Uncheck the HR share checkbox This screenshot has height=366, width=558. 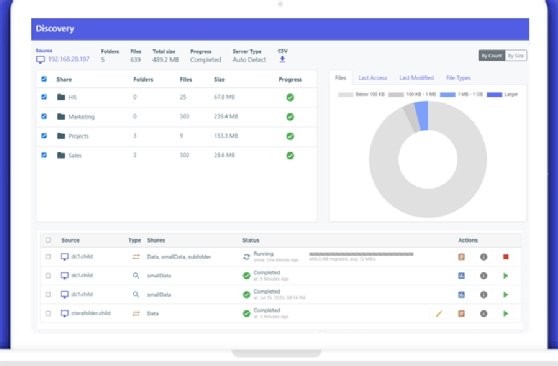coord(44,97)
